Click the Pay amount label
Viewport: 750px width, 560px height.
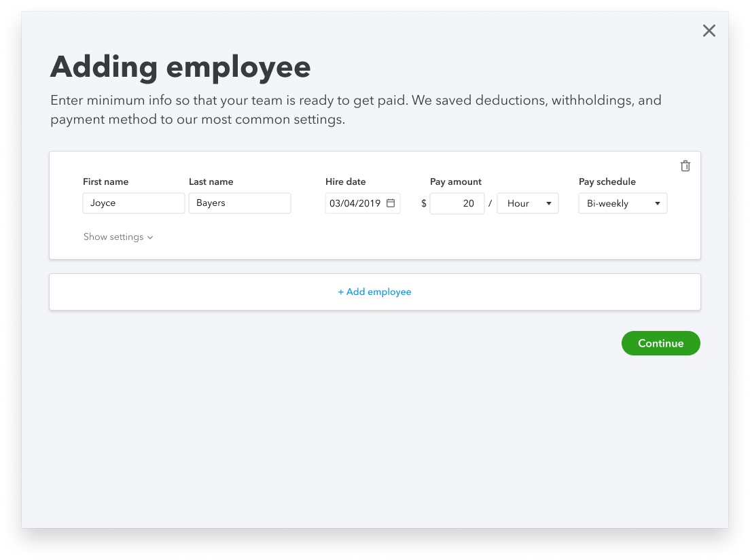pos(455,181)
